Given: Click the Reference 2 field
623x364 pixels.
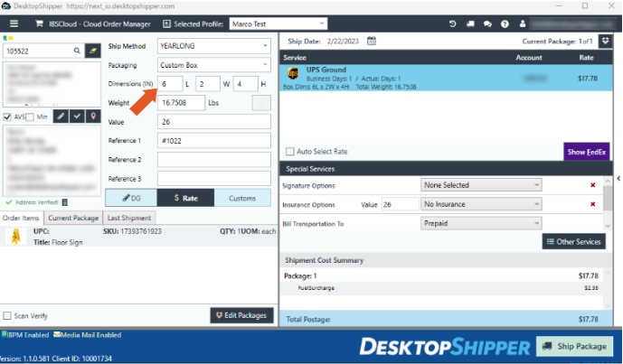Looking at the screenshot, I should pyautogui.click(x=214, y=160).
